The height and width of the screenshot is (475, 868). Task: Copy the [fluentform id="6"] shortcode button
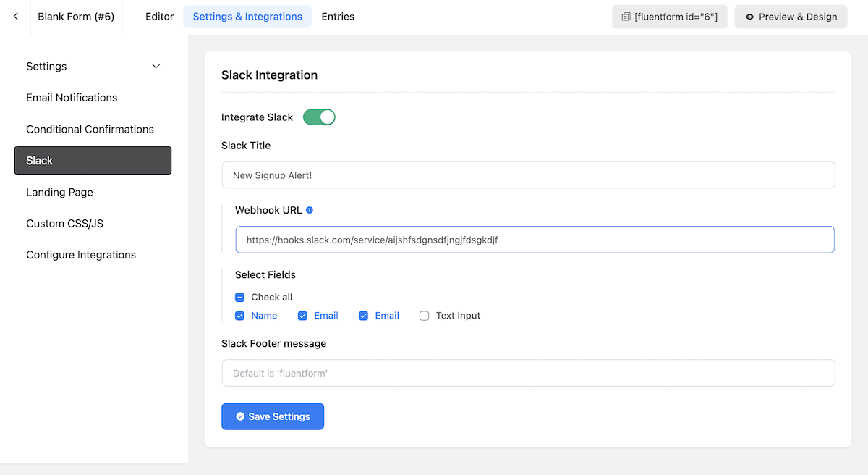tap(669, 17)
